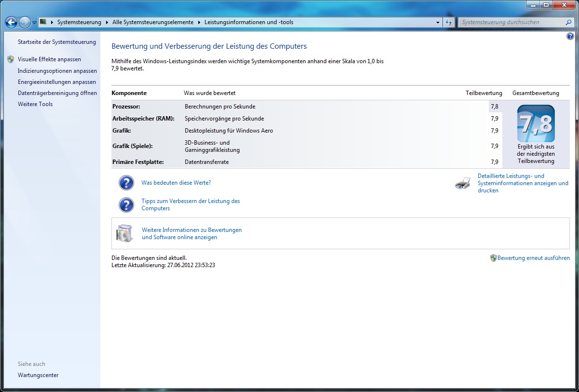Select 'Systemsteuerung' in the address breadcrumb
579x392 pixels.
[x=79, y=22]
